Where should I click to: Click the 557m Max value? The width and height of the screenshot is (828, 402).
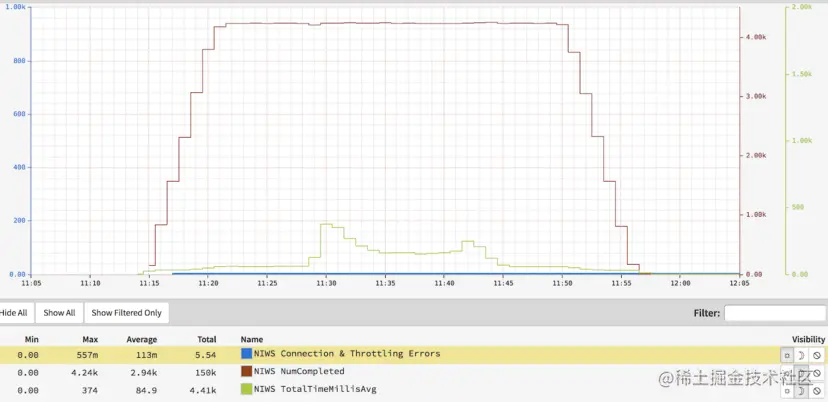point(89,355)
